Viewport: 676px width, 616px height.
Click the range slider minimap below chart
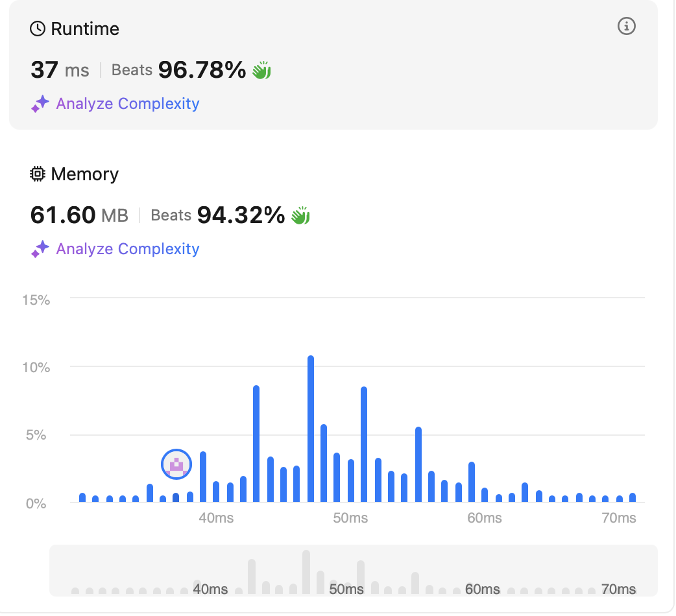[x=354, y=571]
